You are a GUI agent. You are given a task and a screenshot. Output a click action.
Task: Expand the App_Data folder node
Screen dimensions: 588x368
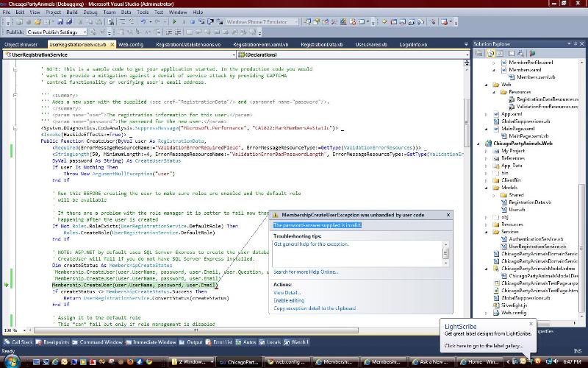coord(487,166)
